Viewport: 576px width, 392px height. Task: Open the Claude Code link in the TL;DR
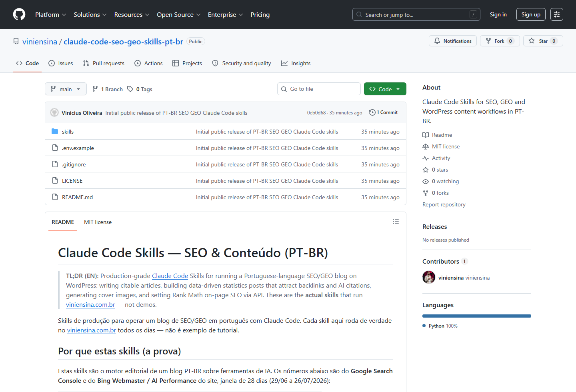coord(170,276)
